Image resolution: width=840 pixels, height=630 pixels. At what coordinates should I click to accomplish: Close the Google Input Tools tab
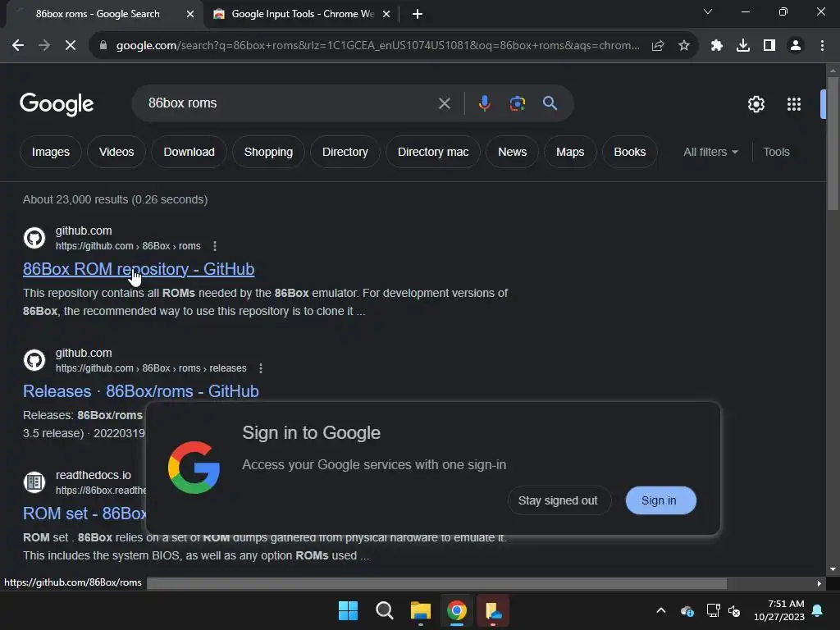point(386,14)
